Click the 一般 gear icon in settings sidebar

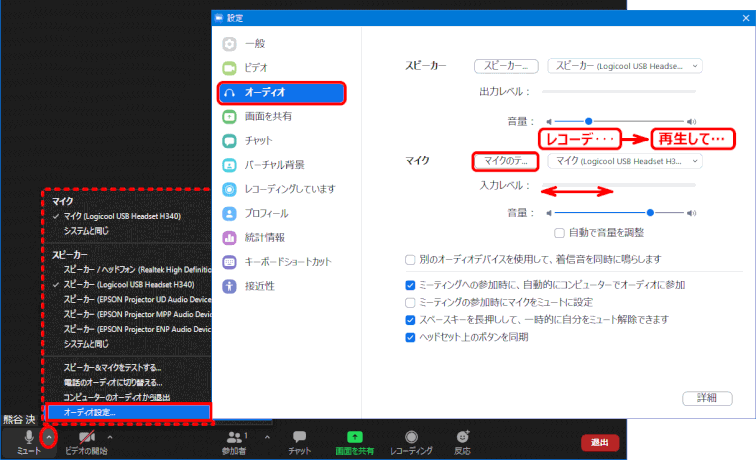(230, 44)
